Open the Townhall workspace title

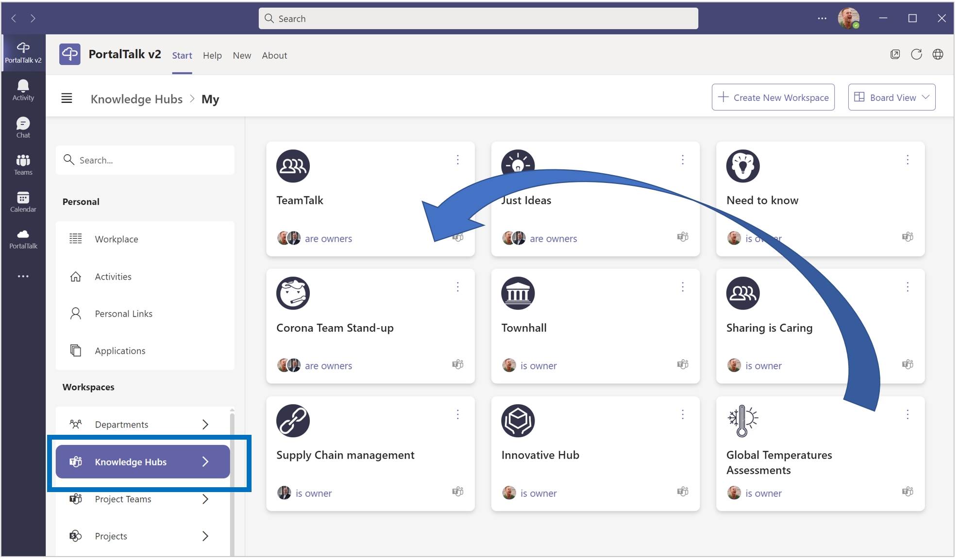pos(524,328)
